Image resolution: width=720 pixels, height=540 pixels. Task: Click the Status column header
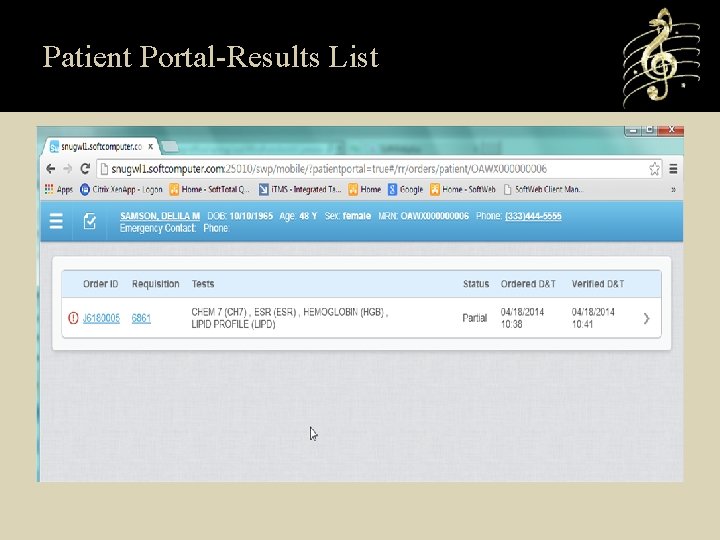click(x=476, y=284)
